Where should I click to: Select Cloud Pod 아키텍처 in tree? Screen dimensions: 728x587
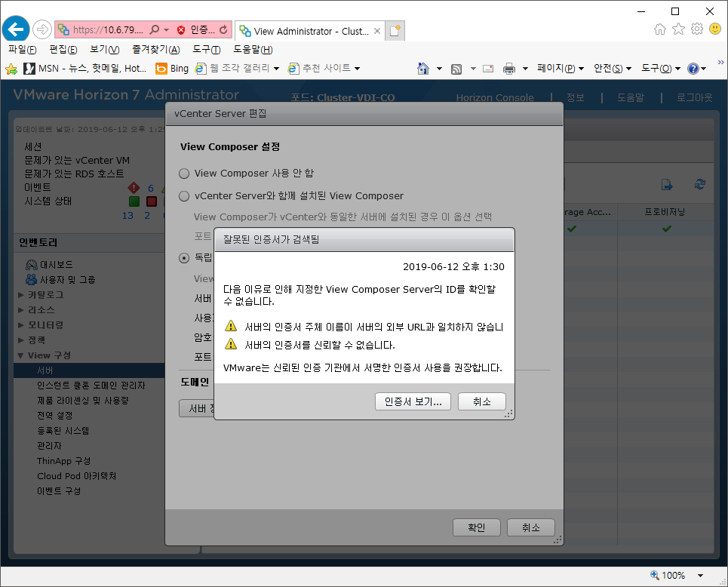point(77,476)
